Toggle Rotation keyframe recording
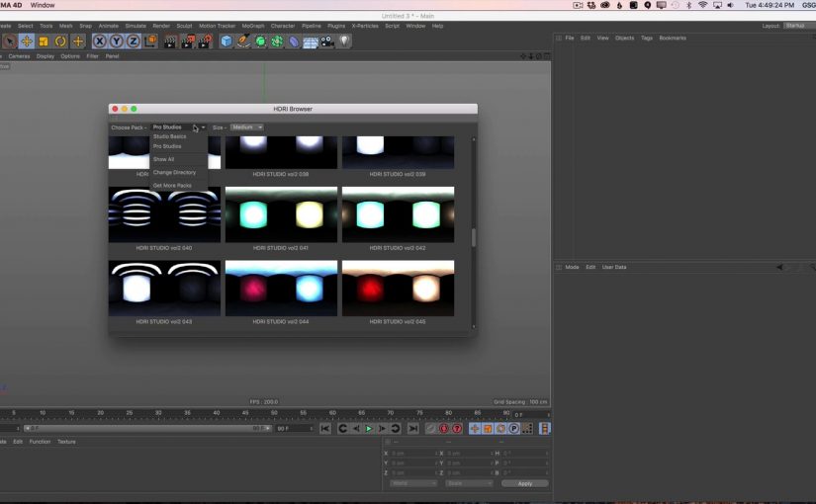The height and width of the screenshot is (504, 816). point(500,429)
